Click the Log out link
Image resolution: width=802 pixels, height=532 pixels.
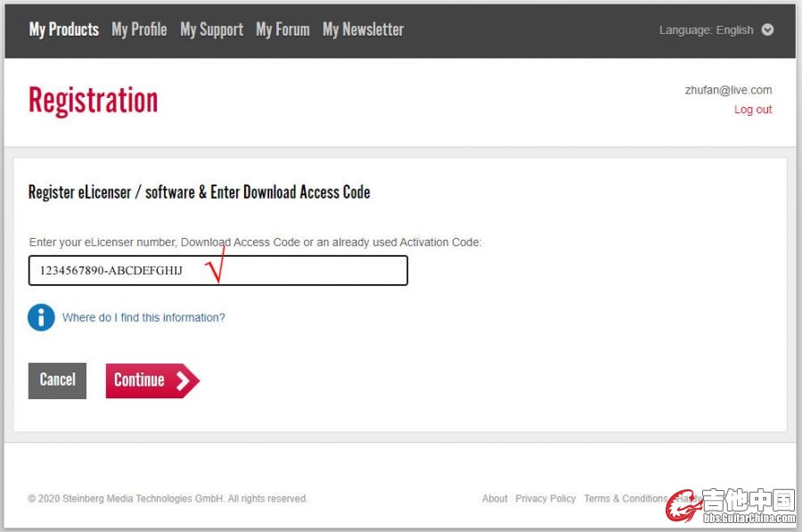(753, 110)
